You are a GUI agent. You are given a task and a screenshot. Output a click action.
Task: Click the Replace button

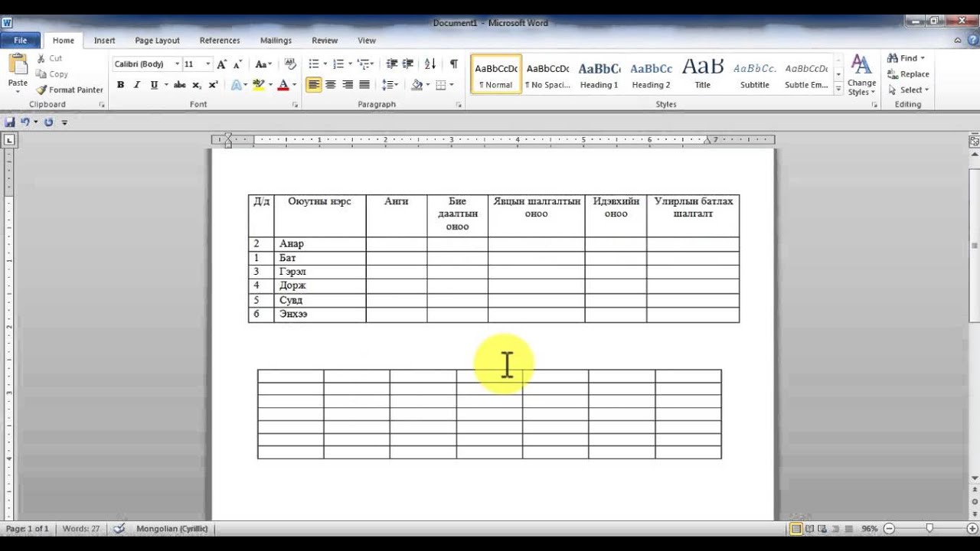pos(908,74)
